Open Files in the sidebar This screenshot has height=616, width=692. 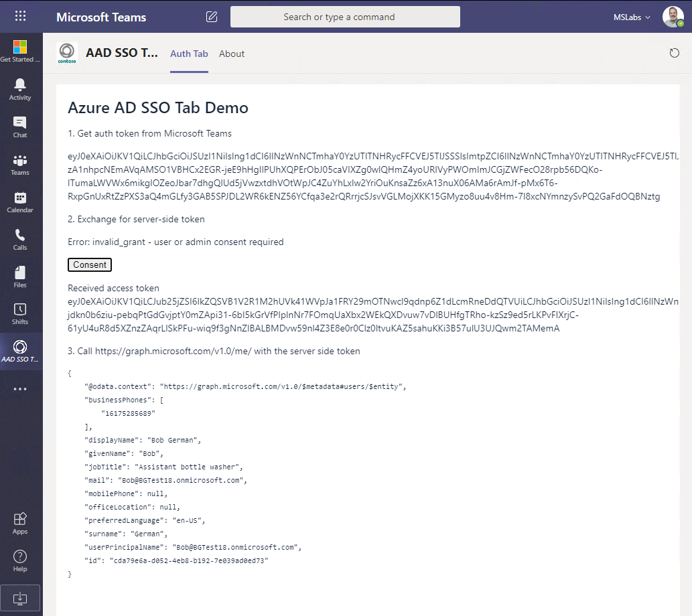click(x=20, y=277)
